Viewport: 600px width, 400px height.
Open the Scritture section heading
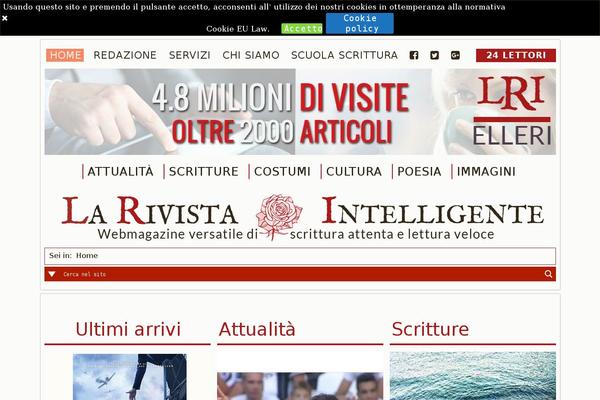tap(430, 329)
